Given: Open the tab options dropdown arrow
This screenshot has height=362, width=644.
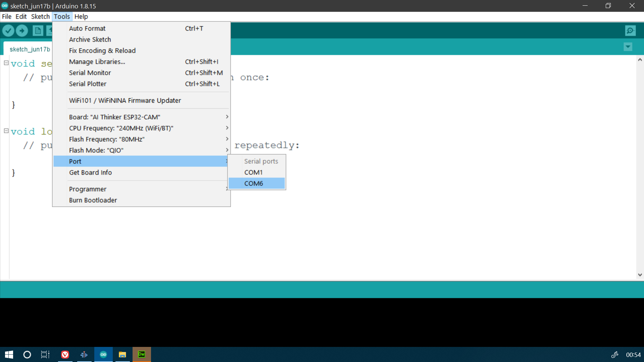Looking at the screenshot, I should pyautogui.click(x=628, y=47).
